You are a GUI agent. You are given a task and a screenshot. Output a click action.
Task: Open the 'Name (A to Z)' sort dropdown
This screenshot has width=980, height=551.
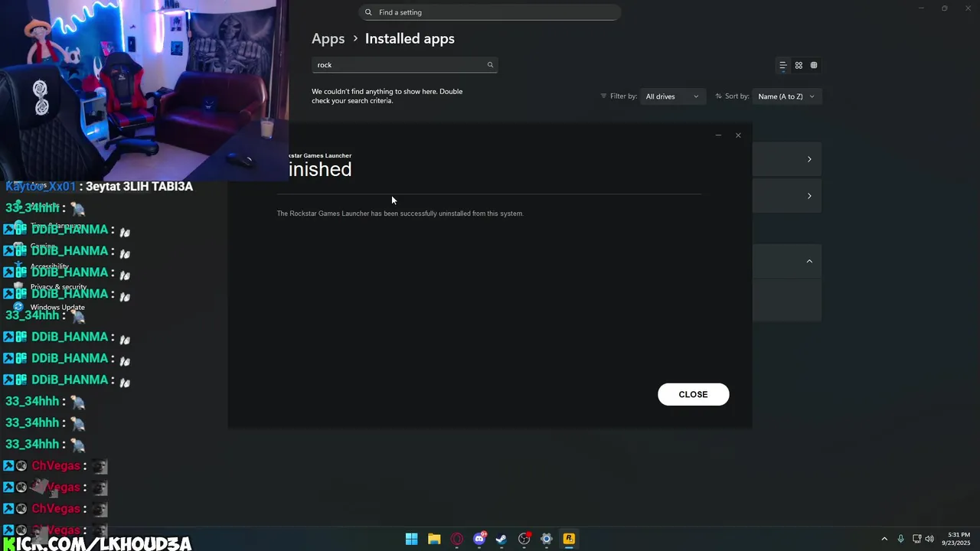click(786, 96)
